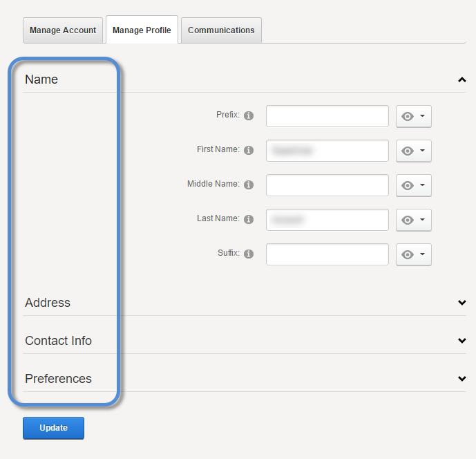Focus the Prefix input field
This screenshot has width=476, height=459.
pos(327,116)
